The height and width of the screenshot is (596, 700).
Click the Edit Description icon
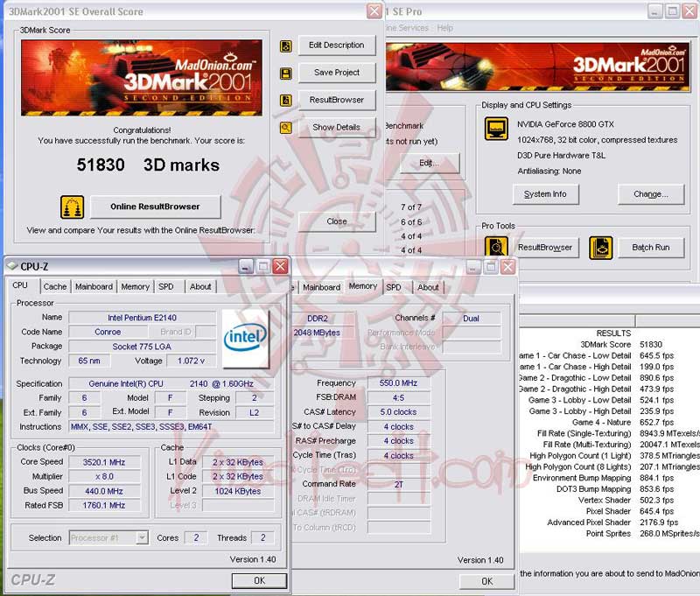[286, 46]
